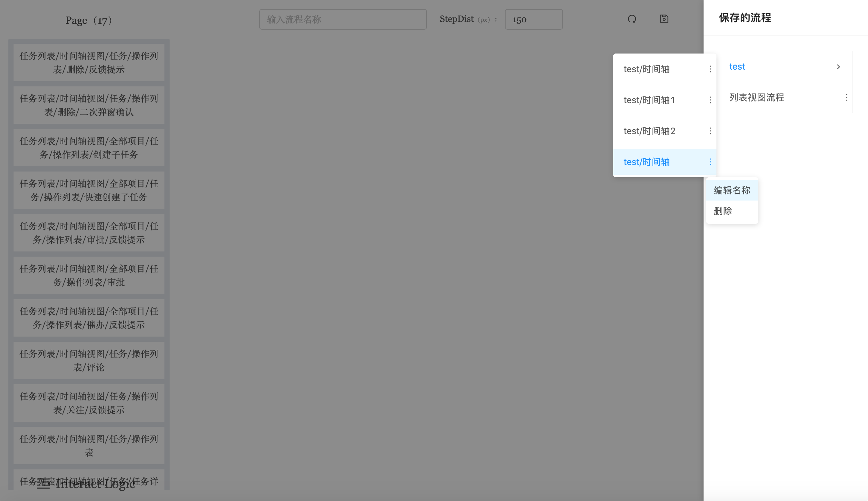Open the 列表视图流程 saved flow
Viewport: 868px width, 501px height.
click(756, 98)
